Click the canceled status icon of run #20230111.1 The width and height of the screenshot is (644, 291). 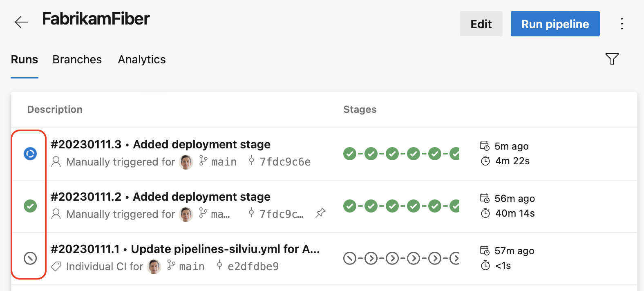(29, 258)
